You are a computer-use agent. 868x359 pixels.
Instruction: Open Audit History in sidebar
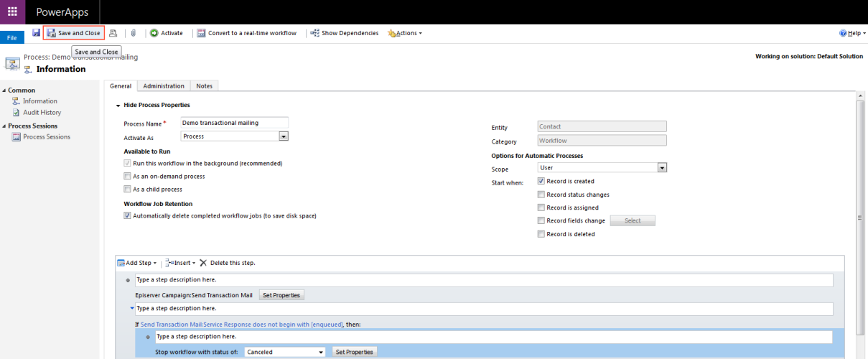[x=42, y=113]
